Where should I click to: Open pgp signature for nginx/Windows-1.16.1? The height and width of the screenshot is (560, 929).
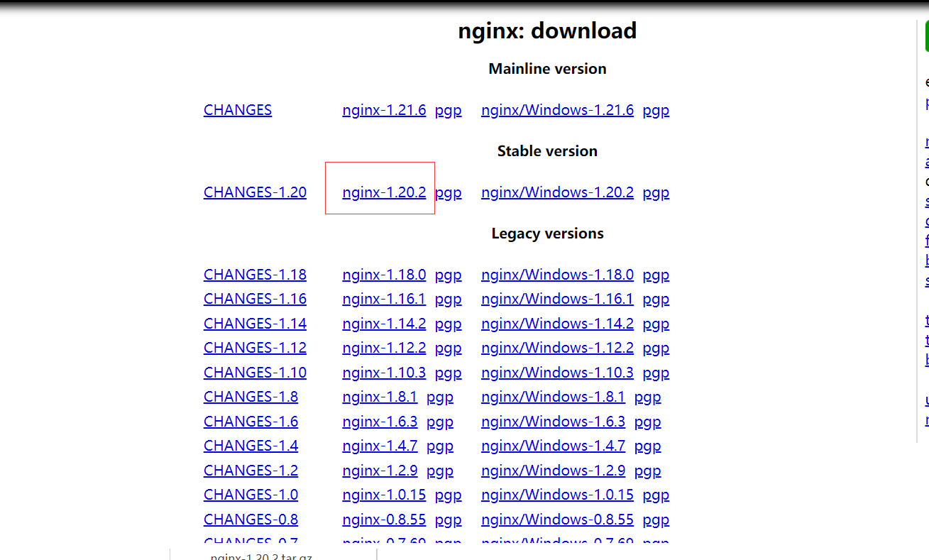click(x=656, y=299)
